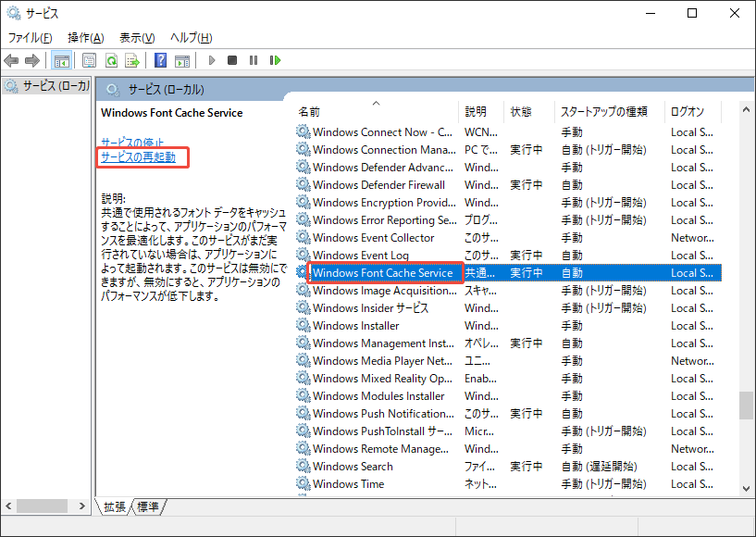Sort by the スタートアップの種類 column header
This screenshot has width=756, height=537.
click(610, 111)
